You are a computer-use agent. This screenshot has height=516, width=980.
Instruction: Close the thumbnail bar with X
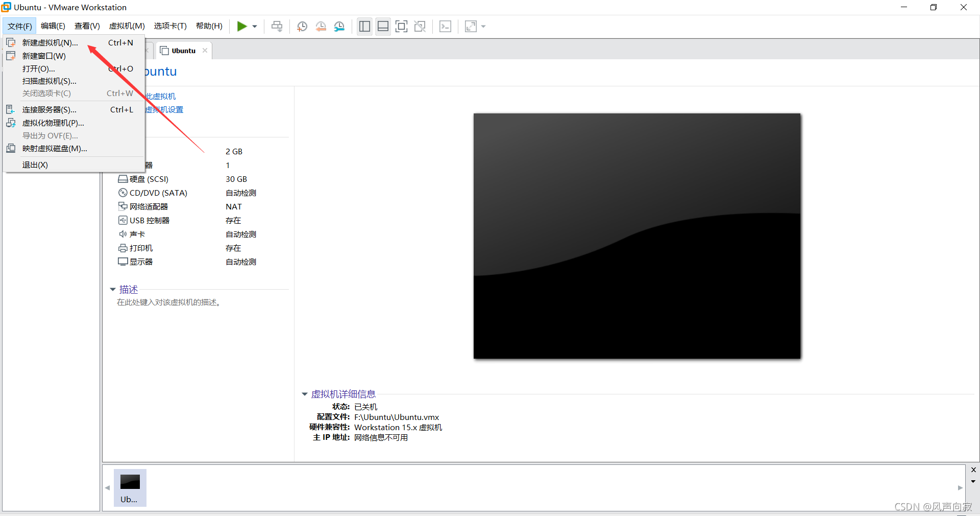[973, 470]
